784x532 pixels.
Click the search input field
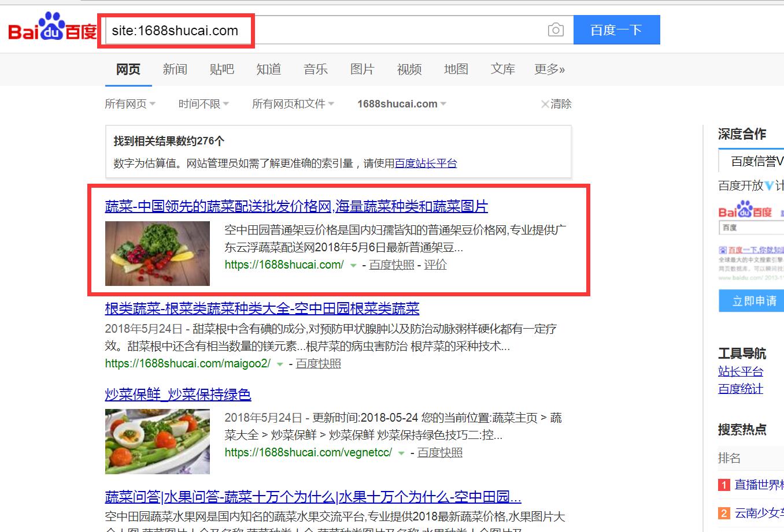click(x=324, y=30)
